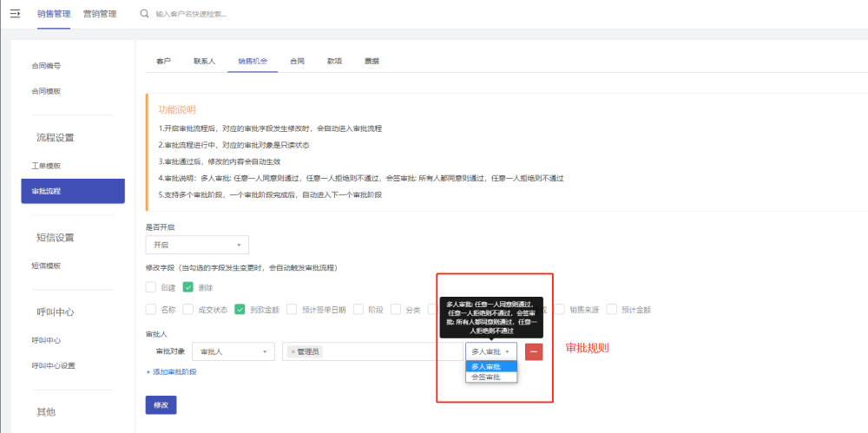Image resolution: width=868 pixels, height=433 pixels.
Task: Switch to the 联系人 tab
Action: 204,62
